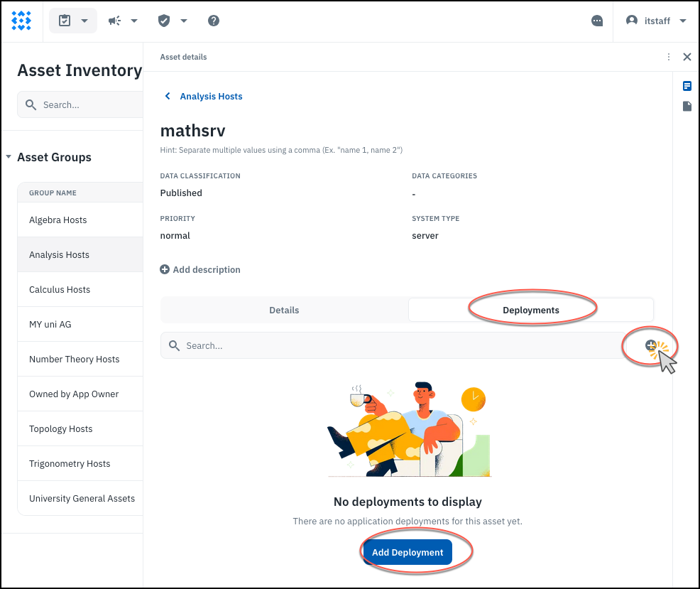Click the blue diamond app logo

[x=21, y=21]
